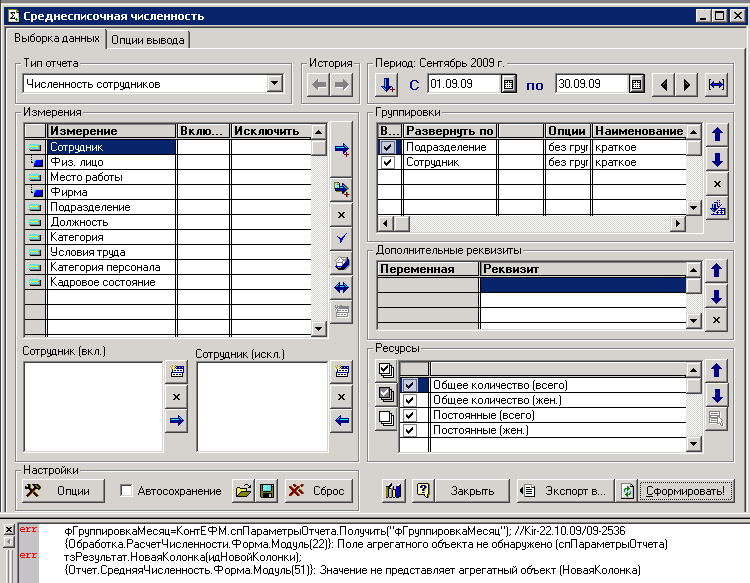This screenshot has width=750, height=583.
Task: Delete grouping with X button
Action: (x=717, y=184)
